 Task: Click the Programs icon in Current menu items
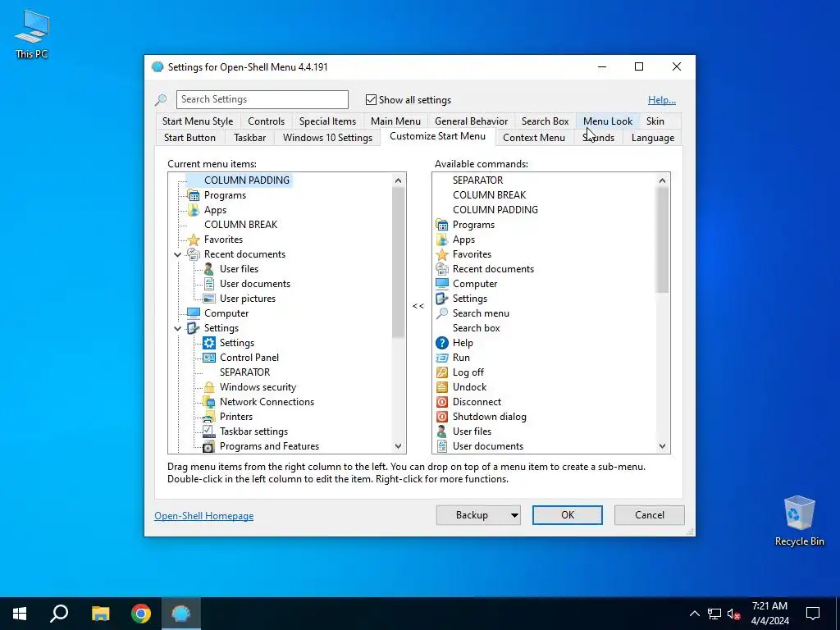tap(194, 195)
